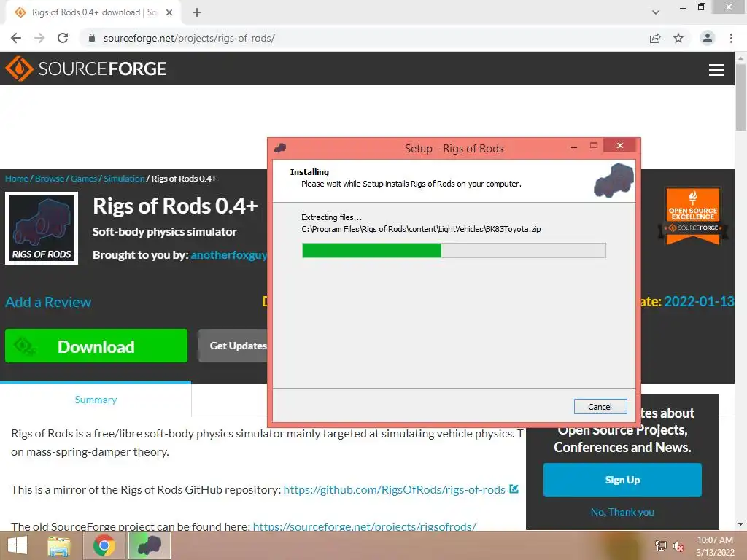This screenshot has height=560, width=747.
Task: Click the scrollbar down arrow
Action: [740, 524]
